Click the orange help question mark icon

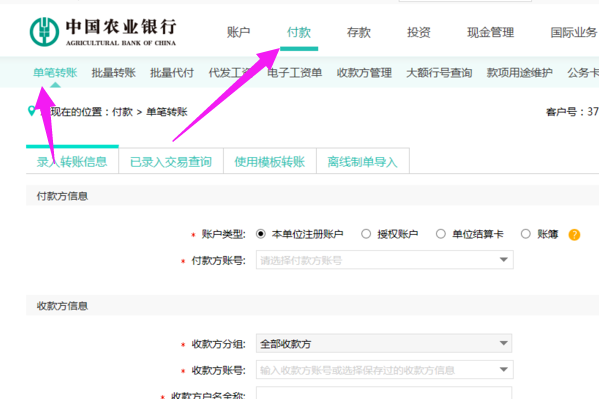tap(574, 234)
